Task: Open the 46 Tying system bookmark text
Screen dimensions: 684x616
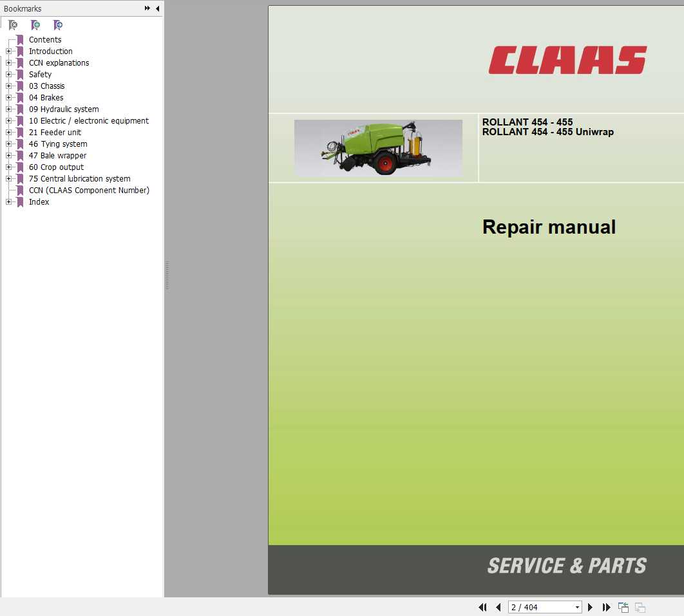Action: click(x=58, y=144)
